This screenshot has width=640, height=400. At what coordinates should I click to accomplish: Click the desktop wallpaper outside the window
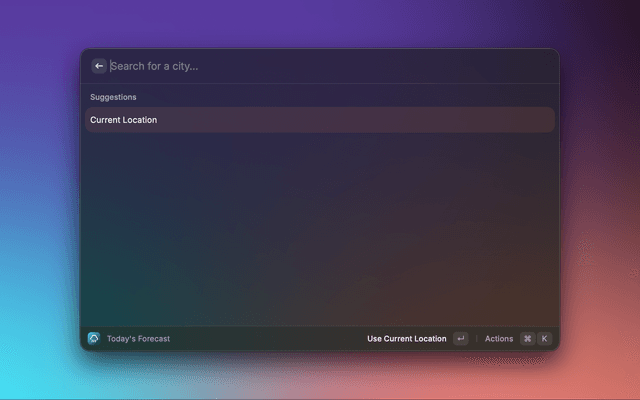pos(40,200)
